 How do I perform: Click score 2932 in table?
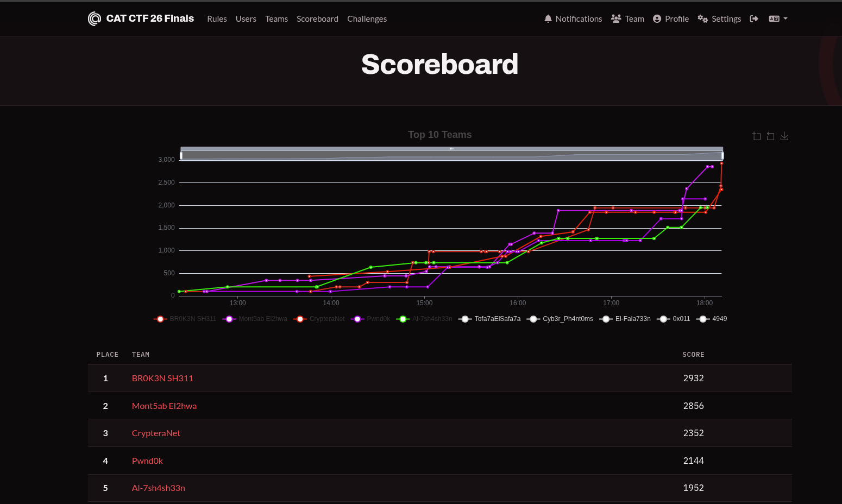(x=693, y=379)
